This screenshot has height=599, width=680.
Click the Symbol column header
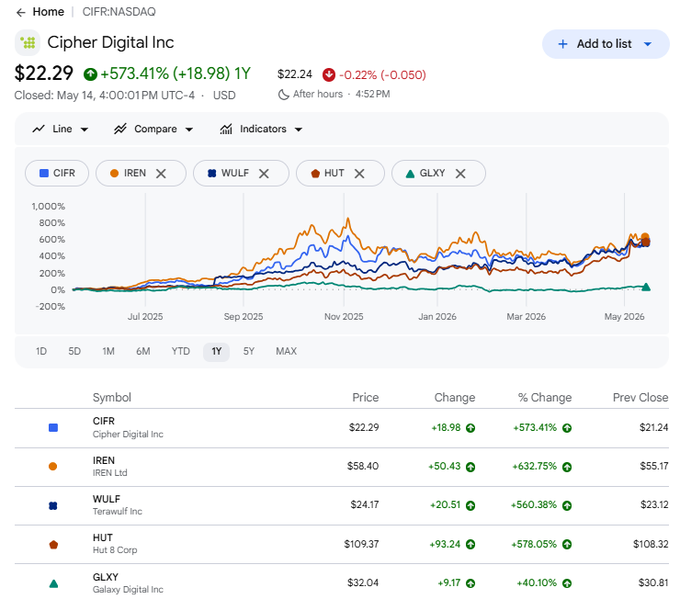coord(112,397)
